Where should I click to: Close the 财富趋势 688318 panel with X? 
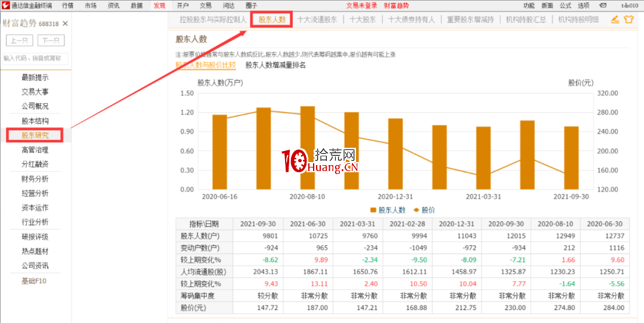point(65,24)
